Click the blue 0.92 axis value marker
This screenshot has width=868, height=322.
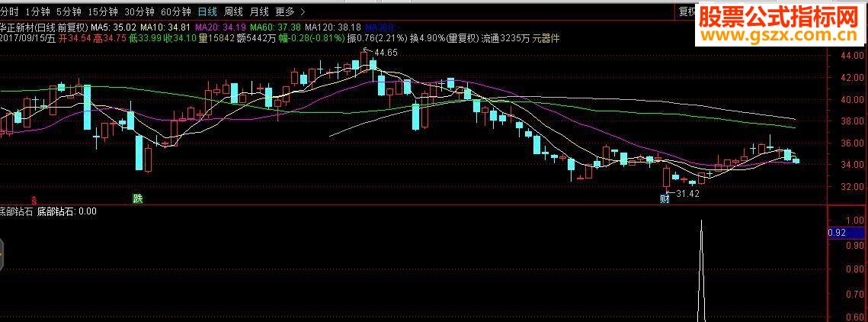(x=847, y=233)
